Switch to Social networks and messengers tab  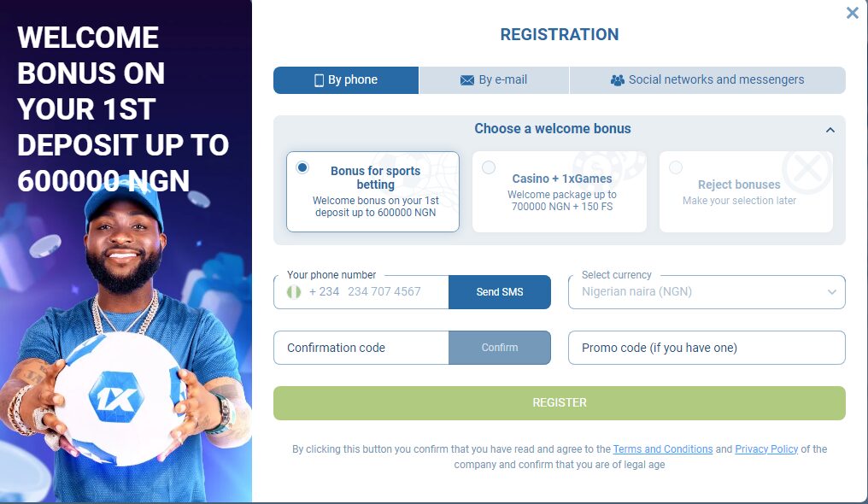[x=707, y=80]
